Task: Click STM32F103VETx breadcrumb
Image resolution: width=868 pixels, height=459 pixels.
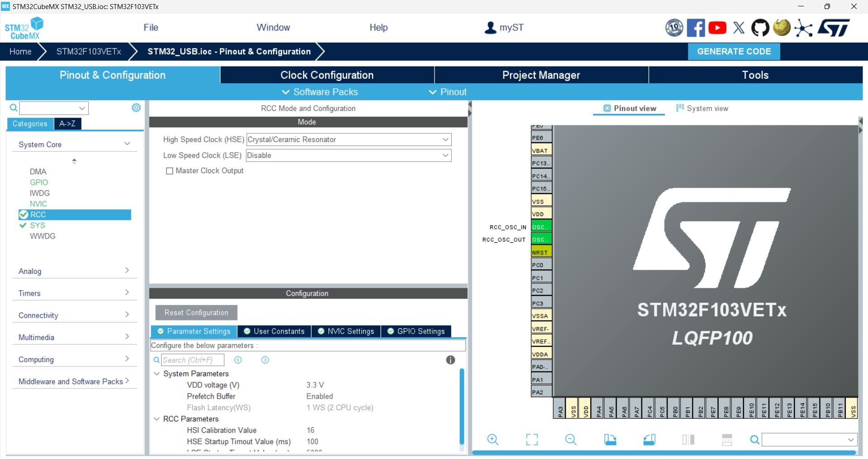Action: pos(89,52)
